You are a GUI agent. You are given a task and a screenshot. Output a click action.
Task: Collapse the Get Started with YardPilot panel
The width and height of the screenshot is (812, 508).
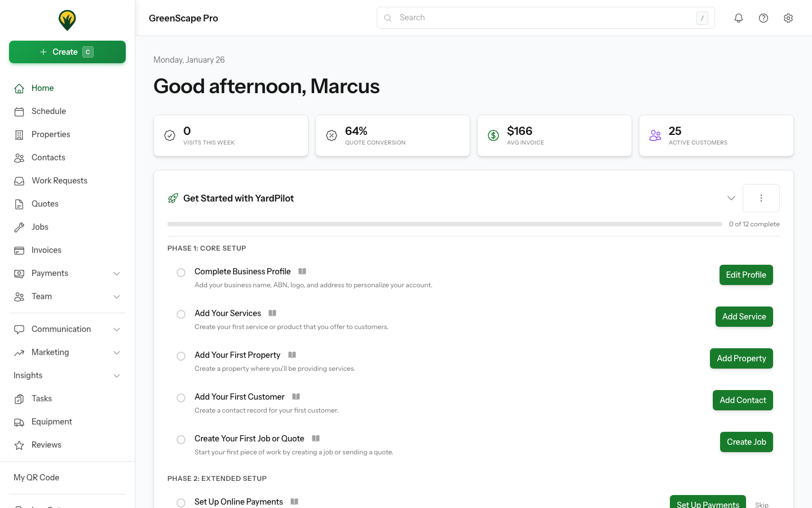(x=731, y=198)
